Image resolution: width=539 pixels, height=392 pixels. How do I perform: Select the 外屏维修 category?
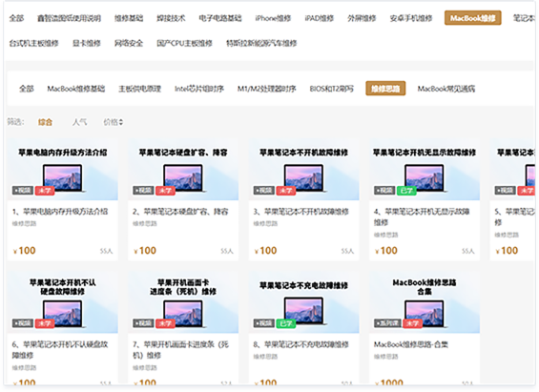pyautogui.click(x=362, y=18)
